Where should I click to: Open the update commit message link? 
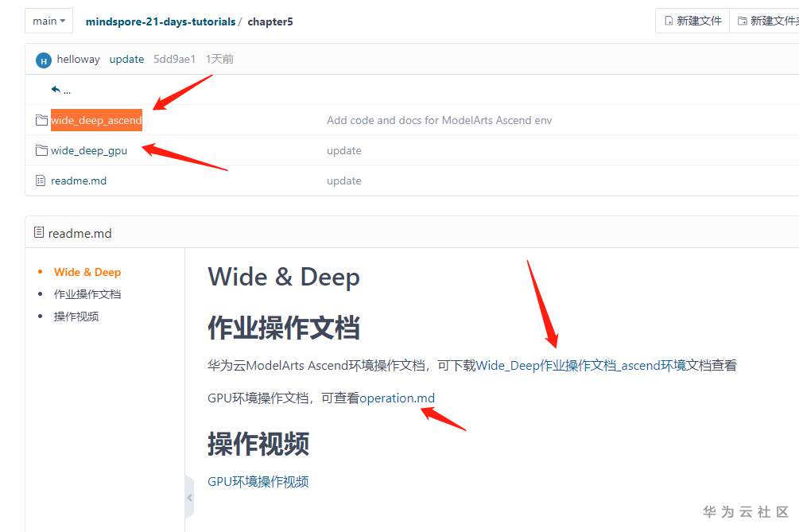pyautogui.click(x=126, y=59)
